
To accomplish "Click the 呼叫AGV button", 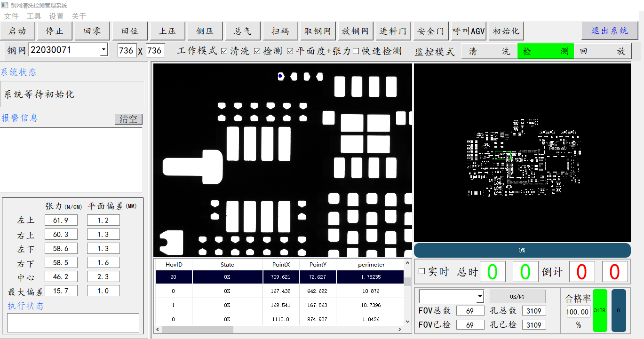I will coord(469,31).
